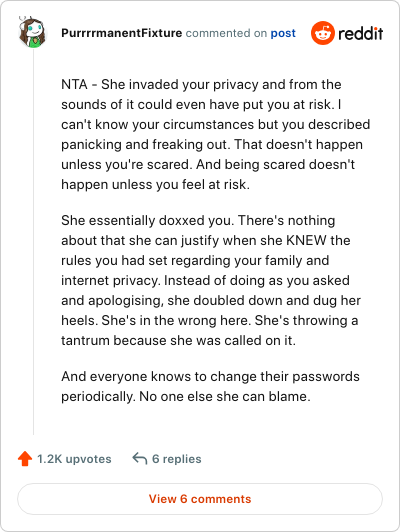Click the orange Reddit Snoo logo icon

point(323,33)
